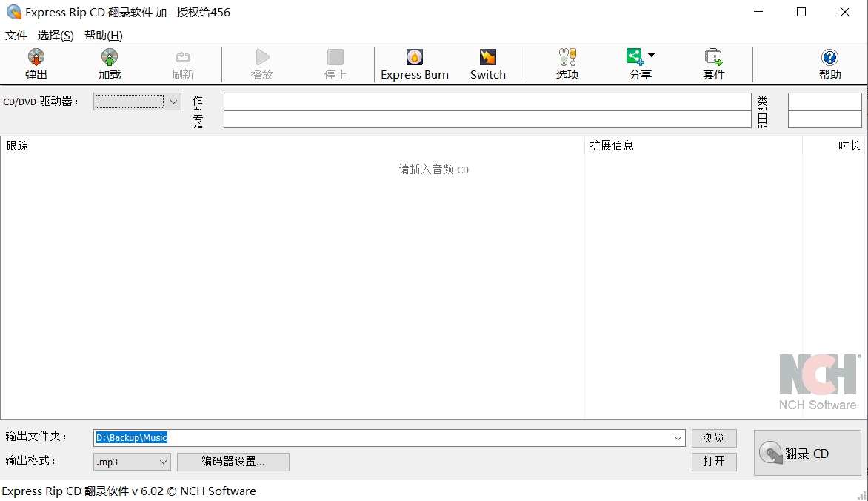Viewport: 868px width, 501px height.
Task: Launch Express Burn from the toolbar
Action: tap(415, 64)
